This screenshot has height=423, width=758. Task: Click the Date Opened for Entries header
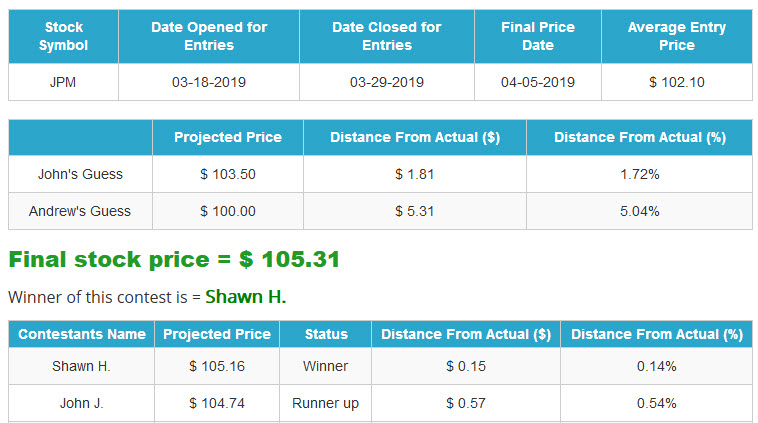[x=209, y=36]
